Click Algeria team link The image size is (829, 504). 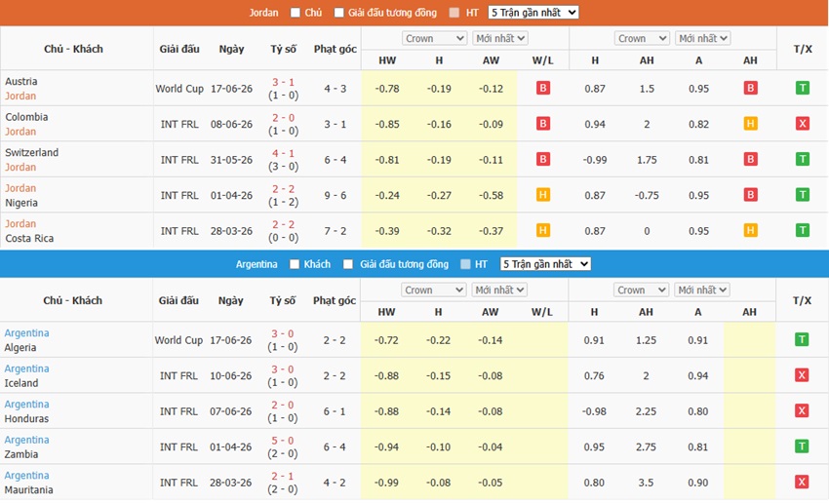(x=20, y=348)
